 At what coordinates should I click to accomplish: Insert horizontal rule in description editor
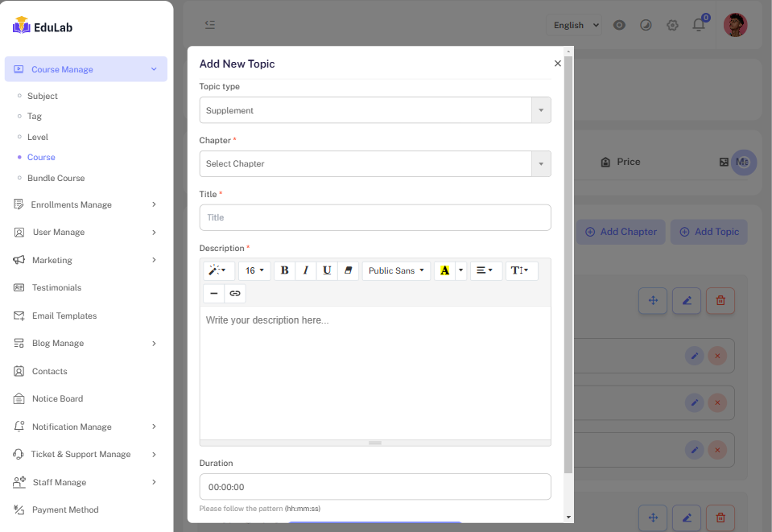tap(213, 294)
